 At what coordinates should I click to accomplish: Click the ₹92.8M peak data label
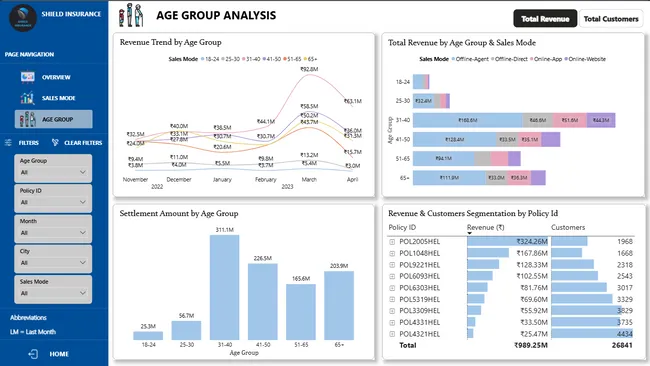(309, 69)
